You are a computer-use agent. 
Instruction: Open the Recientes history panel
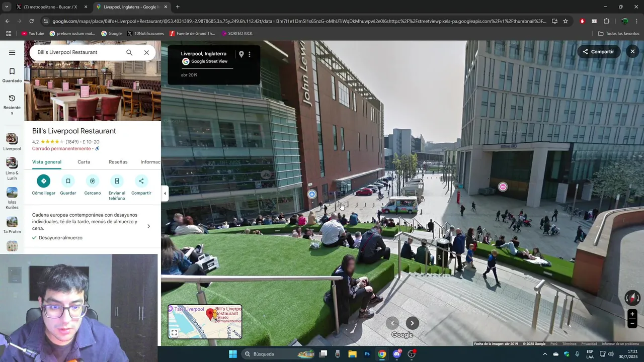tap(12, 104)
